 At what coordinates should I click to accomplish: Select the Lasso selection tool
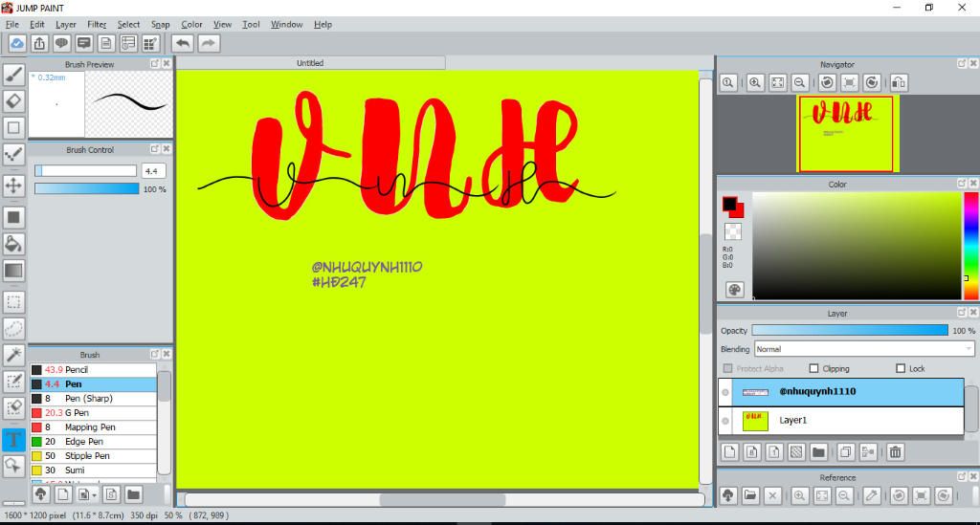(13, 328)
